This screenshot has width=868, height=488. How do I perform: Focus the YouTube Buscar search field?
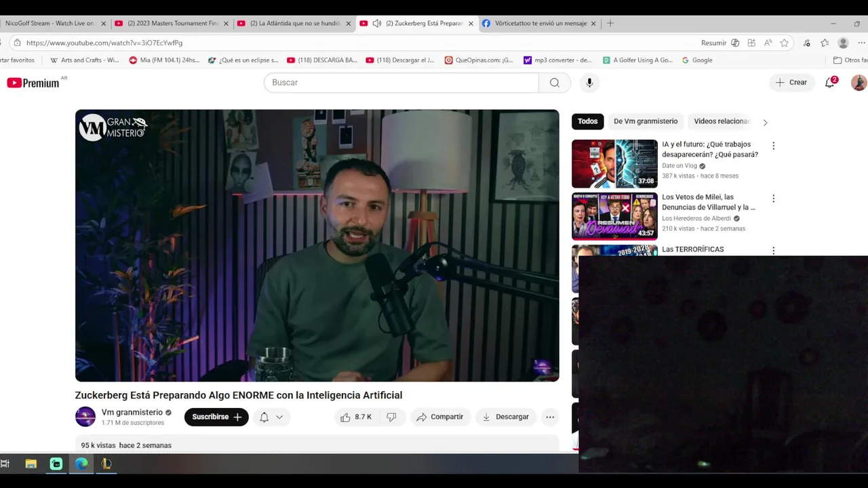pyautogui.click(x=401, y=83)
